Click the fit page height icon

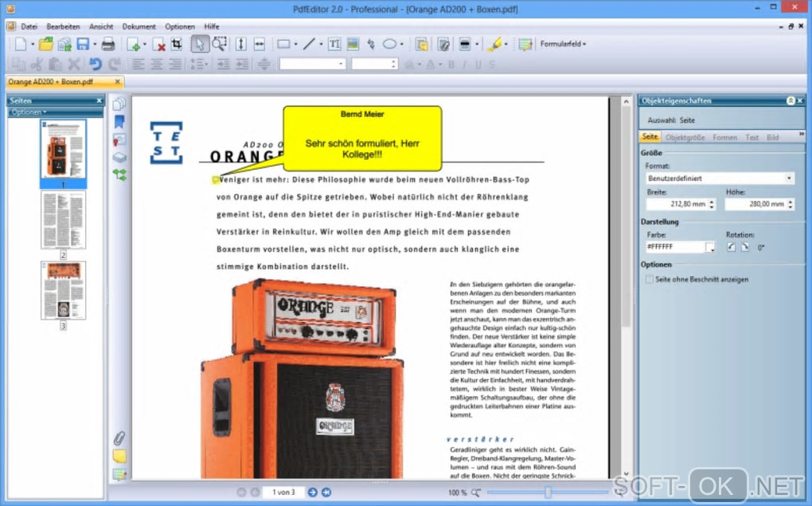(x=240, y=44)
